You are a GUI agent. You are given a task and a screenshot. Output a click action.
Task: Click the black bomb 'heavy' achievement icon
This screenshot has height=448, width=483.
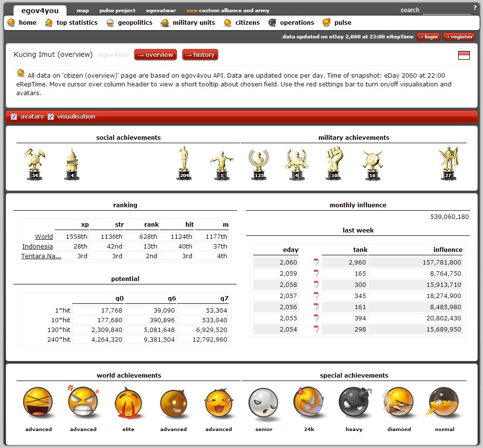coord(354,404)
